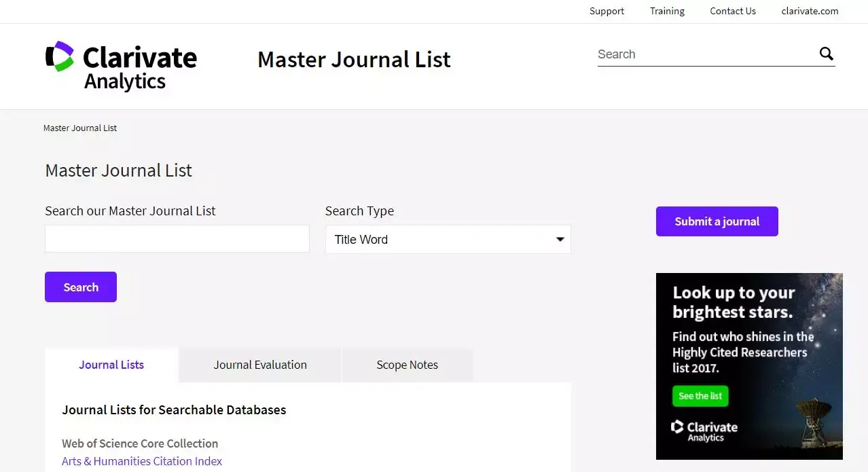This screenshot has width=868, height=472.
Task: Click the green See the list button
Action: coord(700,397)
